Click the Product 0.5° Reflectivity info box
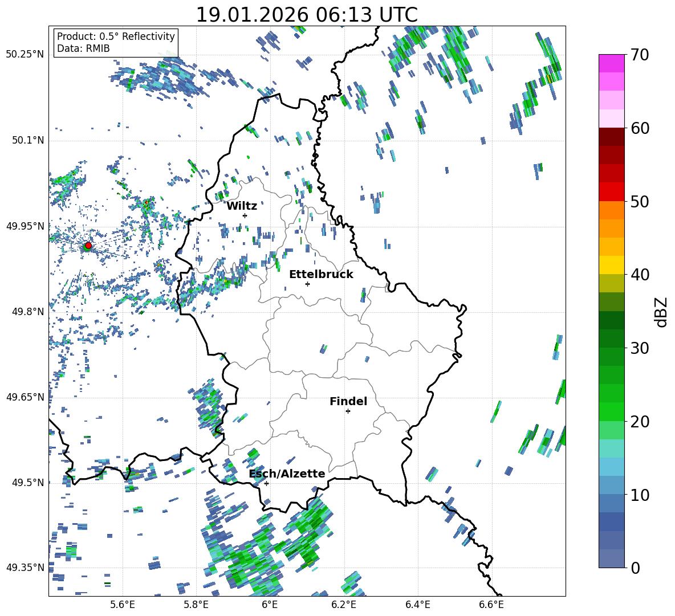675x616 pixels. pyautogui.click(x=116, y=43)
